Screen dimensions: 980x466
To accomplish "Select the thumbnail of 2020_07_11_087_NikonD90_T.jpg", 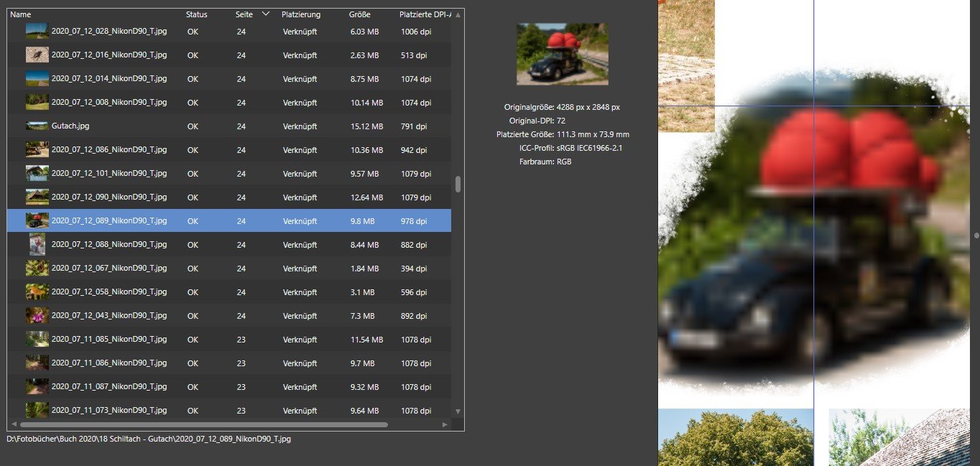I will tap(37, 386).
